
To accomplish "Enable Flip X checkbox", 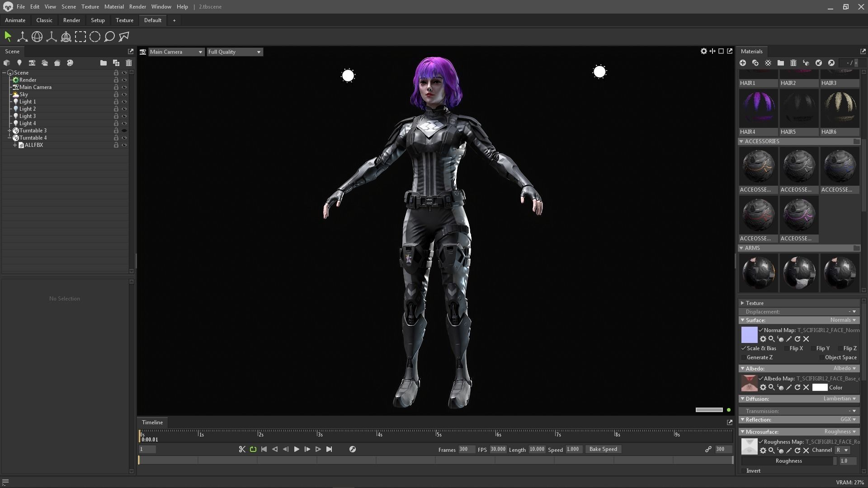I will [786, 348].
